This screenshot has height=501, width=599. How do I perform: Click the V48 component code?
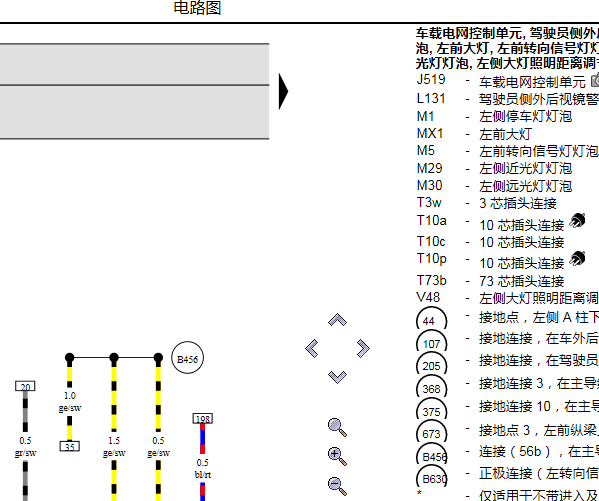pyautogui.click(x=428, y=297)
